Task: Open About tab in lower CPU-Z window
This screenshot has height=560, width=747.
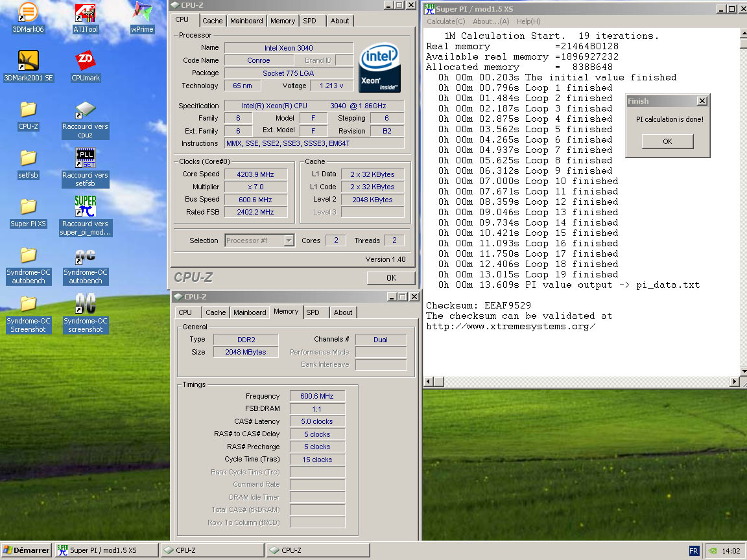Action: point(343,312)
